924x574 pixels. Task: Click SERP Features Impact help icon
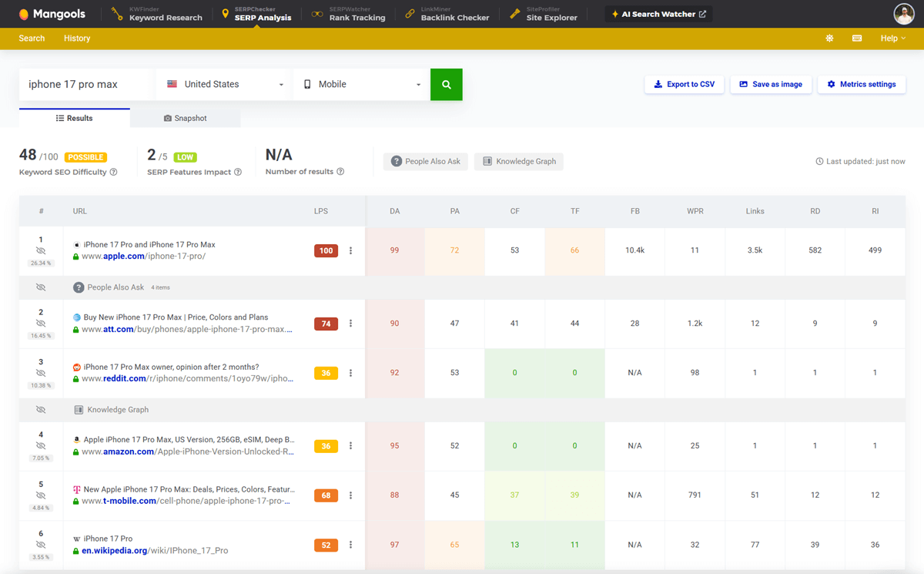[238, 172]
